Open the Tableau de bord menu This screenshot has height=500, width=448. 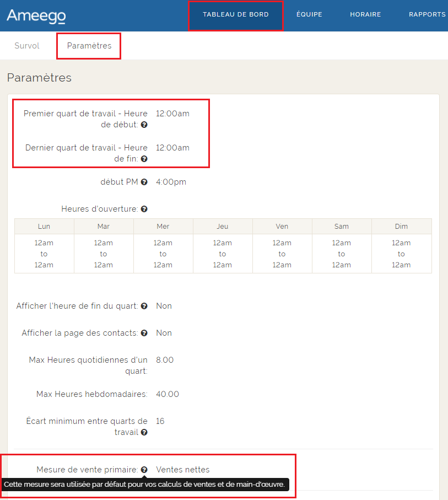coord(236,15)
